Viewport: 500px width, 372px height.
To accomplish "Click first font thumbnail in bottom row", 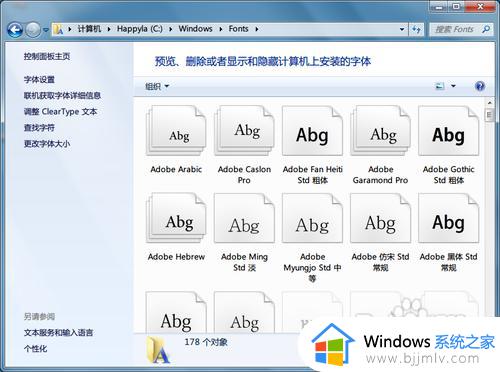I will [176, 312].
